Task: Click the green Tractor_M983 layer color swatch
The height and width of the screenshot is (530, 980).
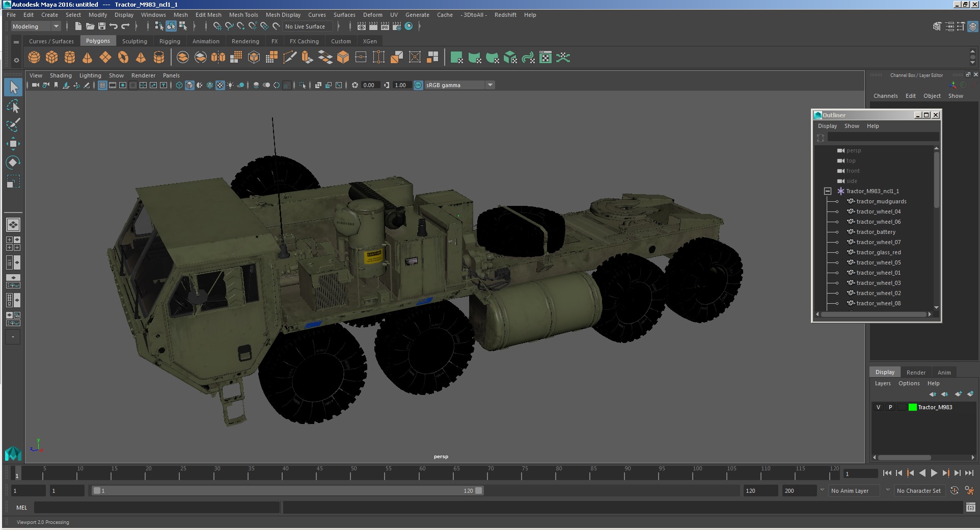Action: click(x=912, y=407)
